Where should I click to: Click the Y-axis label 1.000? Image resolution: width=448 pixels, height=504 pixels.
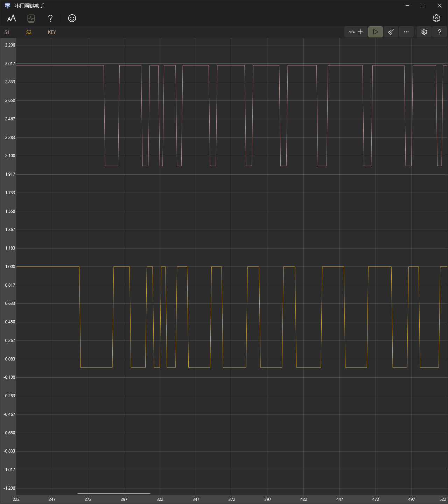(x=10, y=267)
